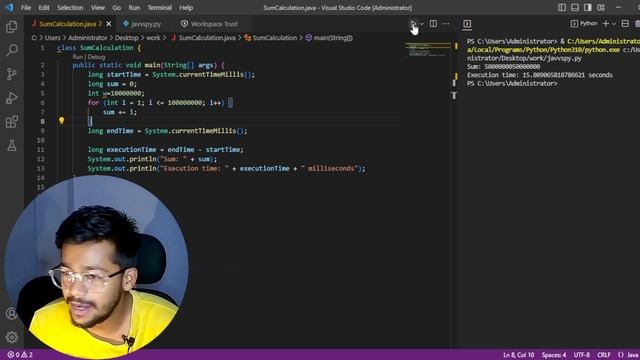The image size is (640, 360).
Task: Open the Search view in activity bar
Action: tap(11, 50)
